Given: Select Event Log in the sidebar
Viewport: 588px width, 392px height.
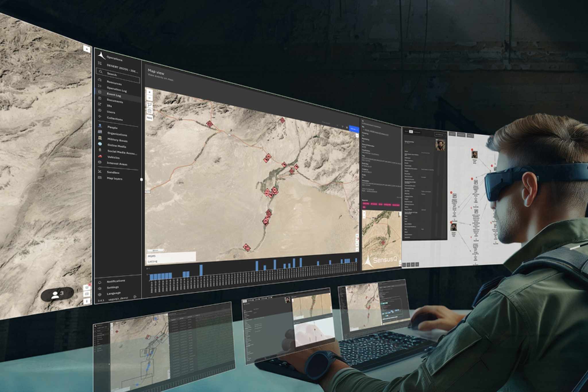Looking at the screenshot, I should 114,95.
